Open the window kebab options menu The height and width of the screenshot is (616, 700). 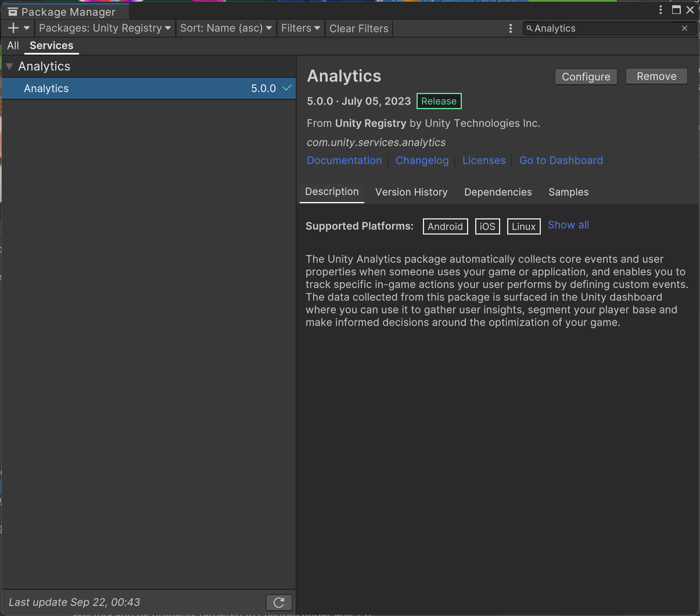[x=660, y=10]
